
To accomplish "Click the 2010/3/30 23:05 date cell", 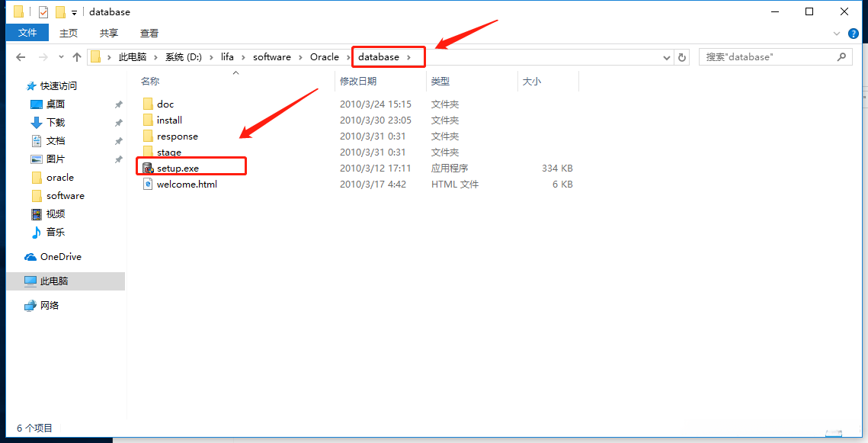I will [376, 120].
